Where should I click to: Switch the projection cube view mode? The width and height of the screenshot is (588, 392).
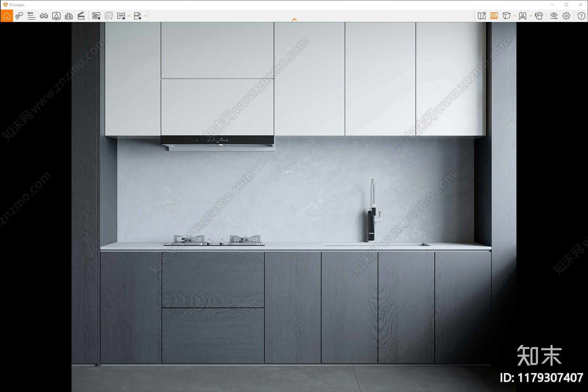click(x=506, y=16)
